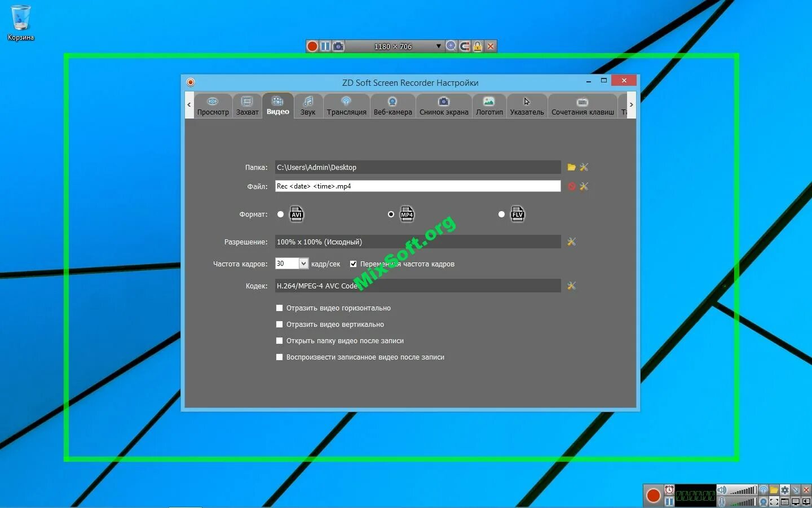Click the Папка path field C:\Users\Admin\Desktop
The image size is (812, 508).
[x=418, y=167]
